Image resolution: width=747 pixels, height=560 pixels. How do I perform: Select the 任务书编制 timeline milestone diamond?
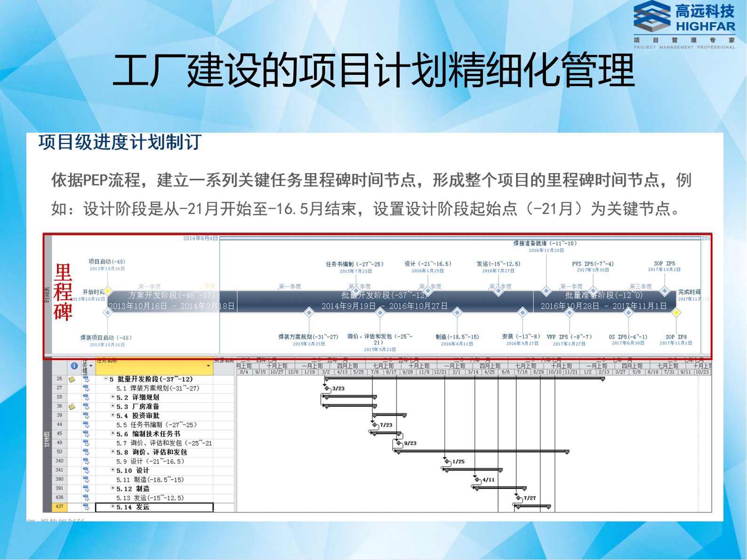tap(356, 291)
